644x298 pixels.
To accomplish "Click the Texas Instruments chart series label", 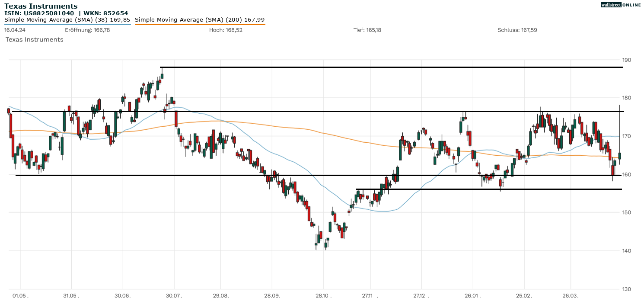I will (x=34, y=40).
